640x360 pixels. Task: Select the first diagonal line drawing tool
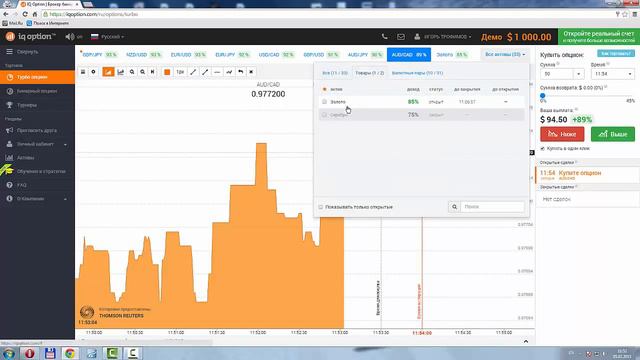[x=193, y=72]
